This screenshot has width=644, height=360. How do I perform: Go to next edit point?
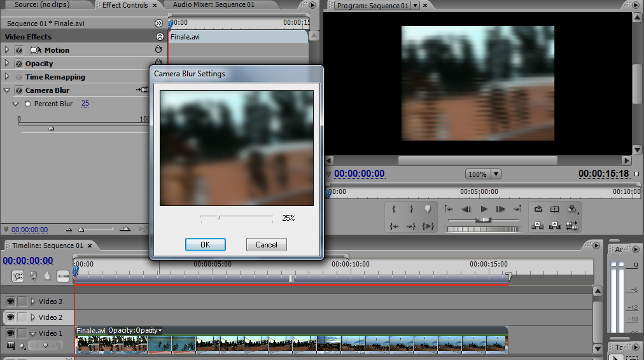point(517,209)
